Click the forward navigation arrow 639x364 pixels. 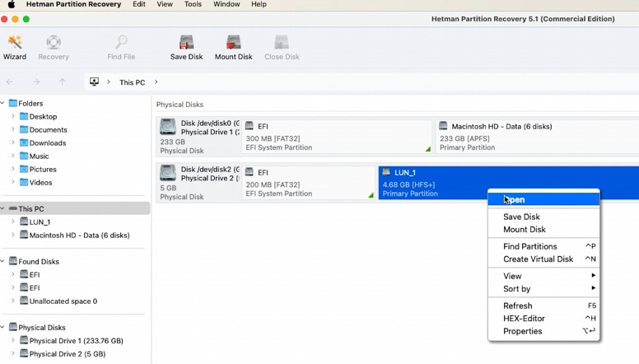(36, 82)
